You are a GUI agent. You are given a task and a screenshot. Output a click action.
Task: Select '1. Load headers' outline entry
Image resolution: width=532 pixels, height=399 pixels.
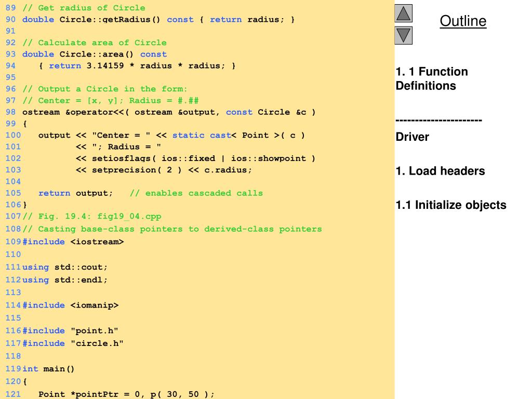(x=441, y=171)
